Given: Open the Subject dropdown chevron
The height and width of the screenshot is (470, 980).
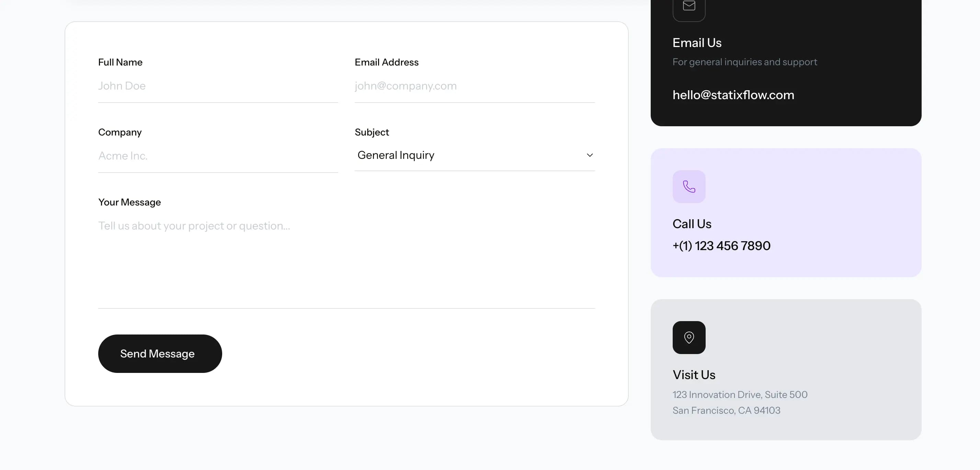Looking at the screenshot, I should [x=590, y=155].
